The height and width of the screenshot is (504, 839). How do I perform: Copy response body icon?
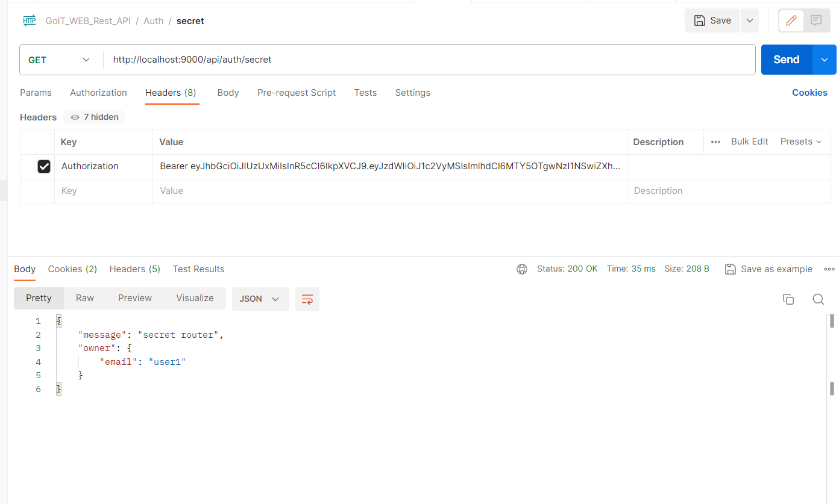[x=788, y=299]
